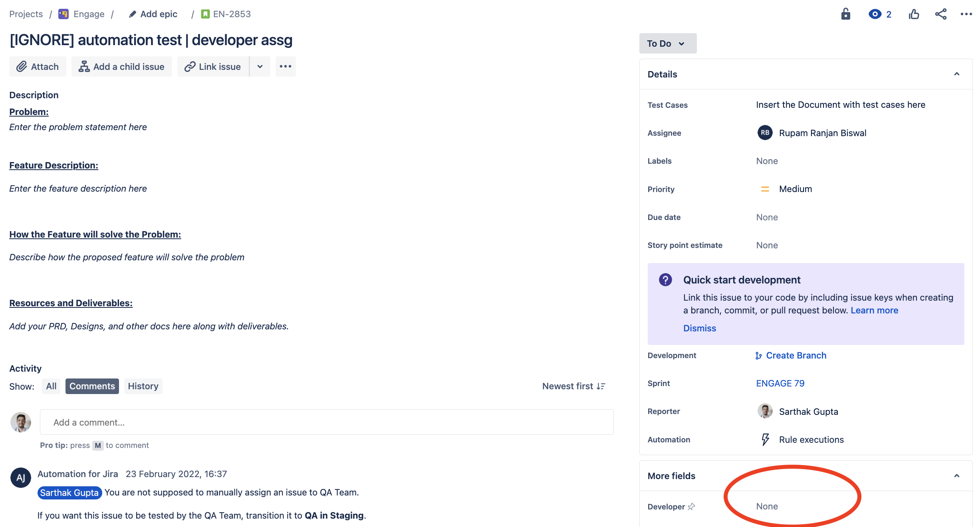Screen dimensions: 980x527
Task: Open the top-right more actions menu
Action: point(966,14)
